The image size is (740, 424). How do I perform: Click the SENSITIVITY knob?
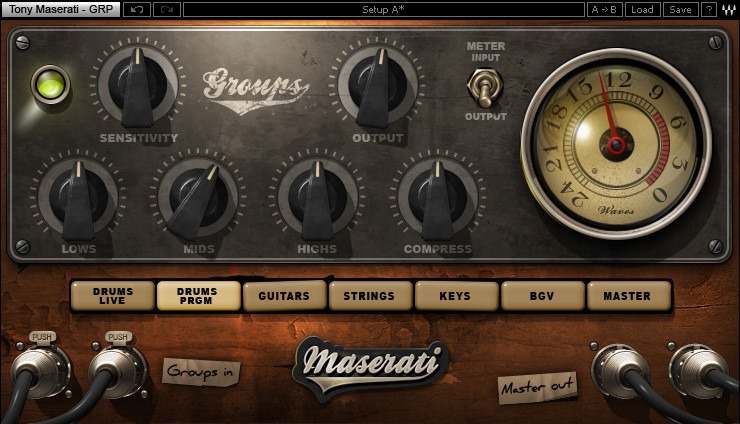(137, 86)
